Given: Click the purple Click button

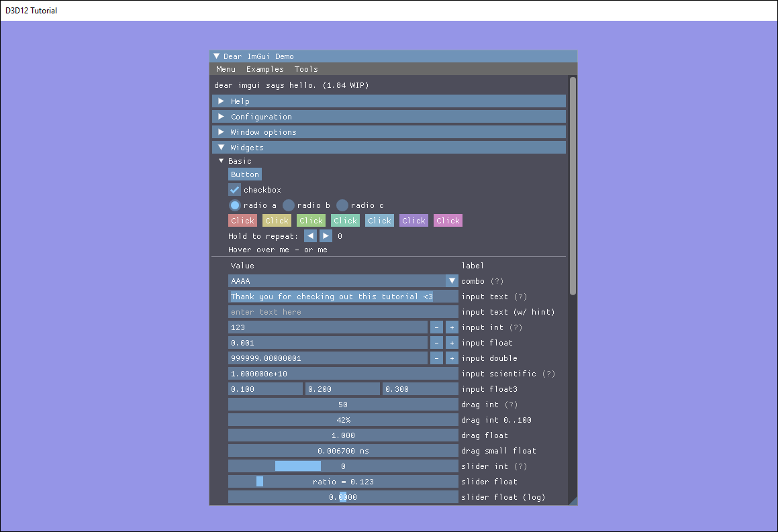Looking at the screenshot, I should tap(414, 221).
